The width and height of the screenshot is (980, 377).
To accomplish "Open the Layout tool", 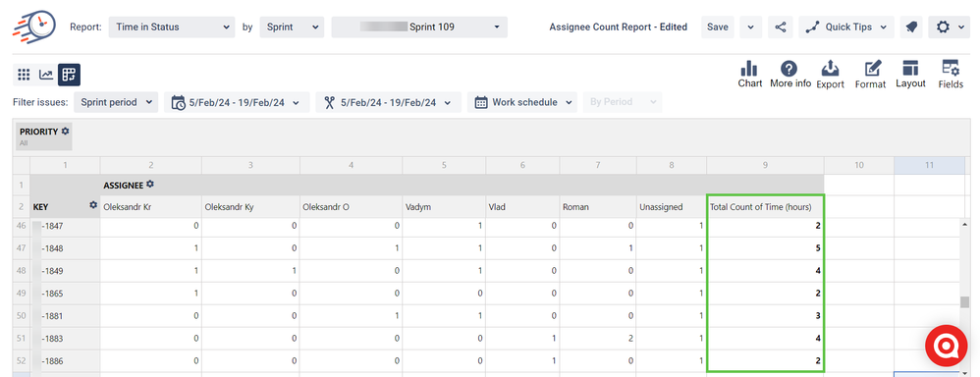I will (910, 75).
